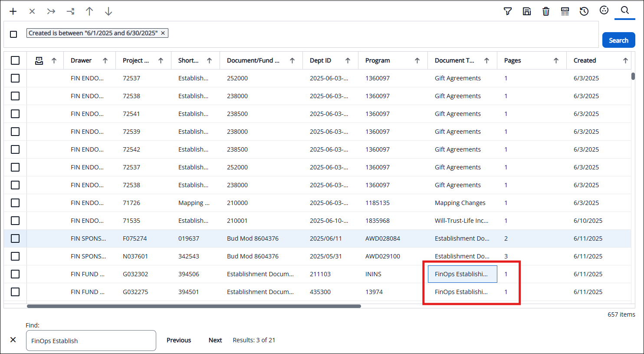Image resolution: width=644 pixels, height=354 pixels.
Task: Sort by Document Type column arrow
Action: (x=486, y=61)
